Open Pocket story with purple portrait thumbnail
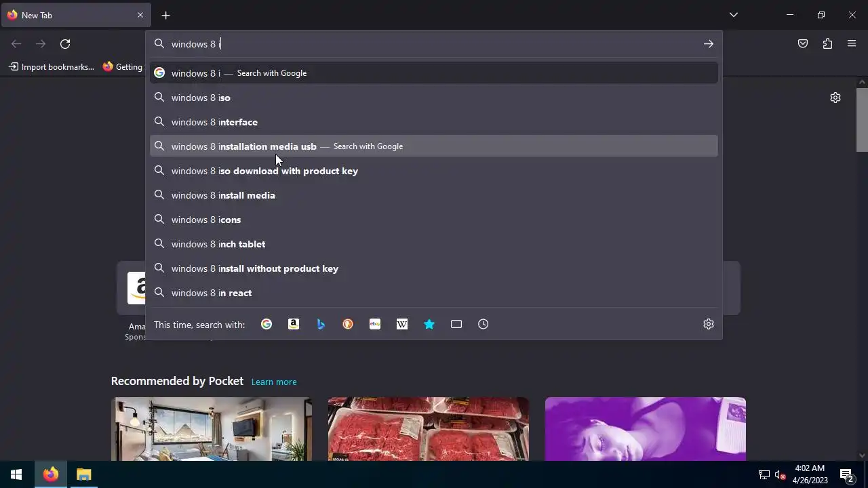 pyautogui.click(x=646, y=429)
